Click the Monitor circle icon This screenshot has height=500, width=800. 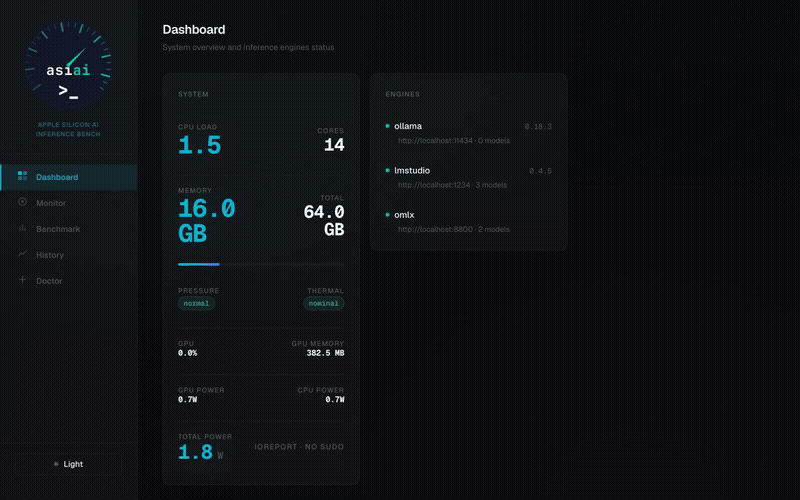pyautogui.click(x=22, y=202)
